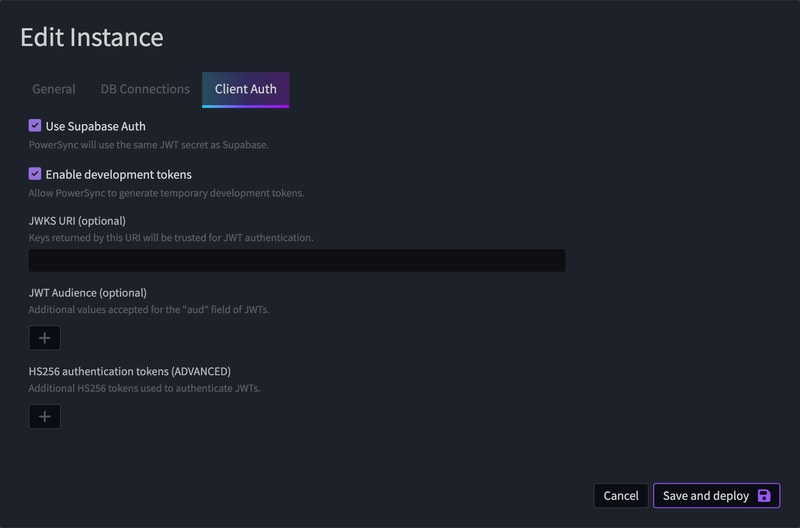Viewport: 800px width, 528px height.
Task: Click the 'Enable development tokens' label text
Action: pos(118,174)
